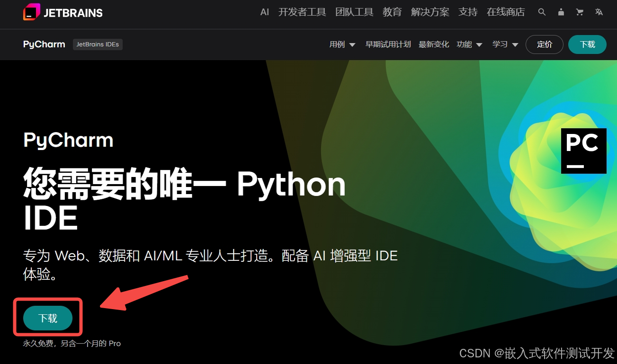Image resolution: width=617 pixels, height=364 pixels.
Task: Click the language switcher icon
Action: tap(599, 12)
